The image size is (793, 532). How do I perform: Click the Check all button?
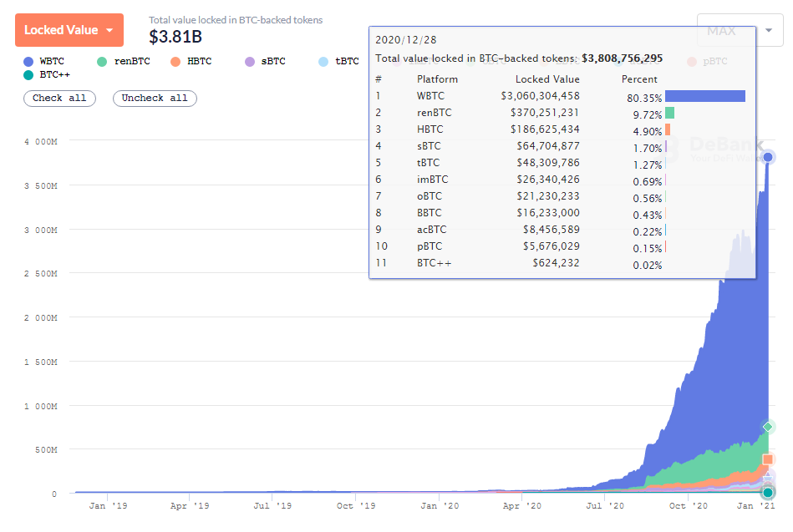[x=59, y=98]
